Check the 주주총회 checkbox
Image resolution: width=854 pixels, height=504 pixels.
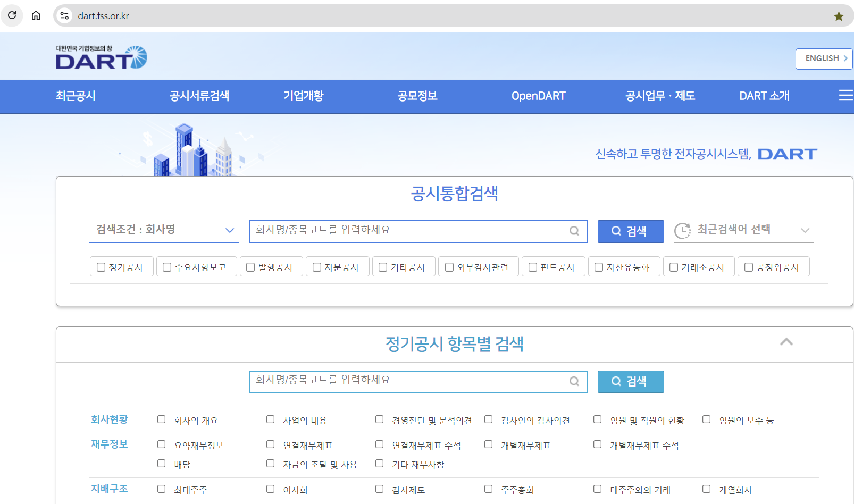click(x=489, y=489)
